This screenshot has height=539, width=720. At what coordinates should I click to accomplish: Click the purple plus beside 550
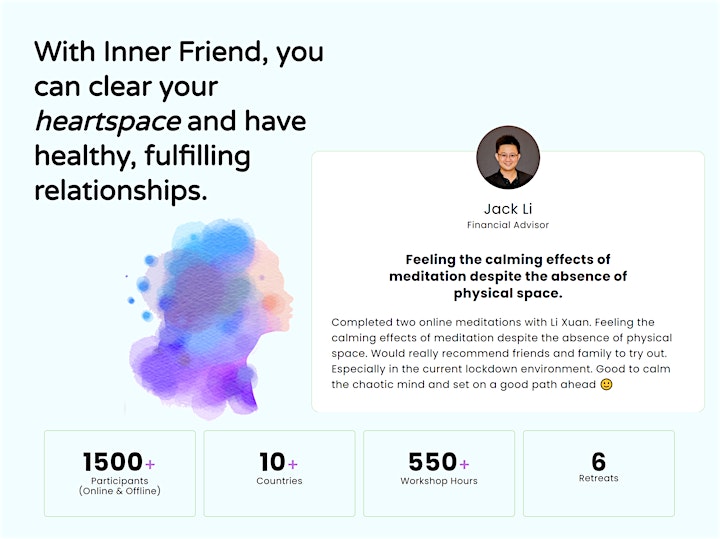[x=464, y=464]
